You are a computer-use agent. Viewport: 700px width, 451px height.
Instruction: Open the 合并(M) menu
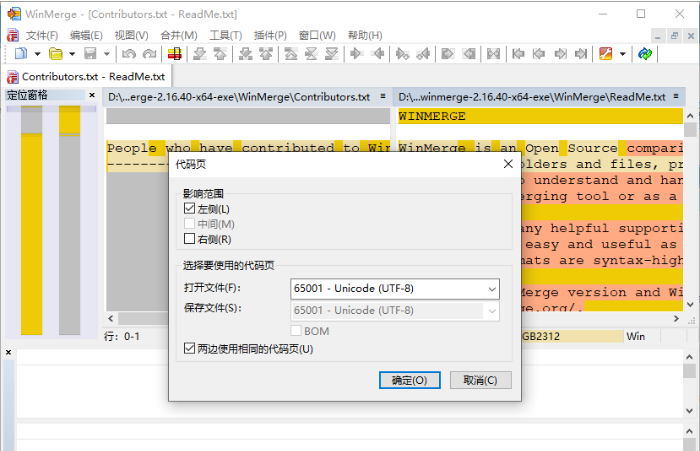pyautogui.click(x=179, y=35)
